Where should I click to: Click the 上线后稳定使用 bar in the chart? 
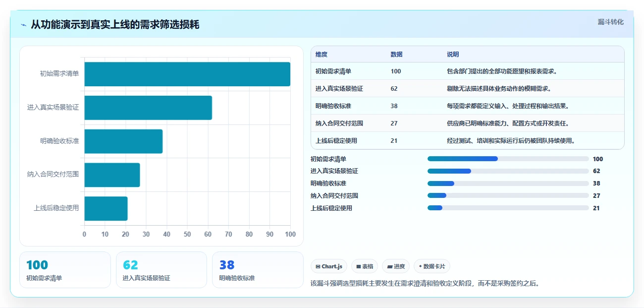(106, 208)
